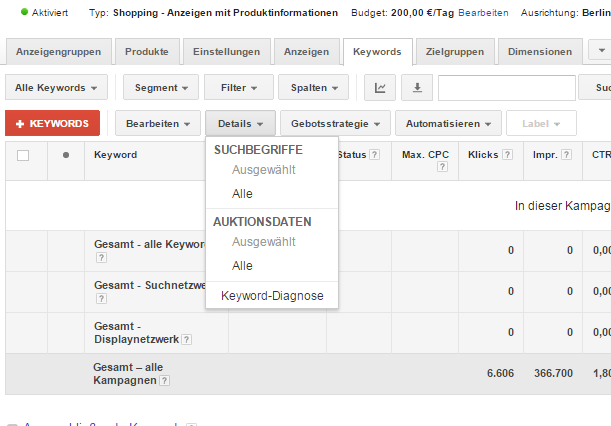Choose Alle under Suchbegriffe
This screenshot has width=611, height=426.
(242, 194)
